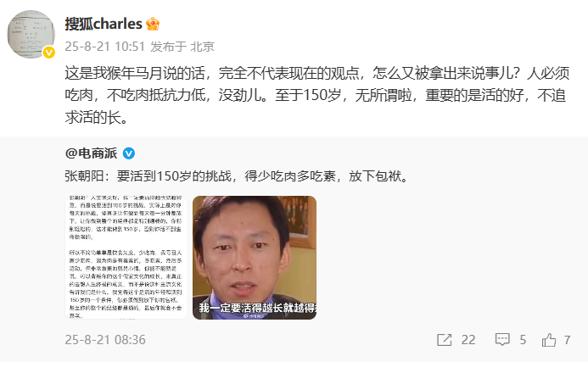Click the crown membership badge icon

[x=153, y=24]
